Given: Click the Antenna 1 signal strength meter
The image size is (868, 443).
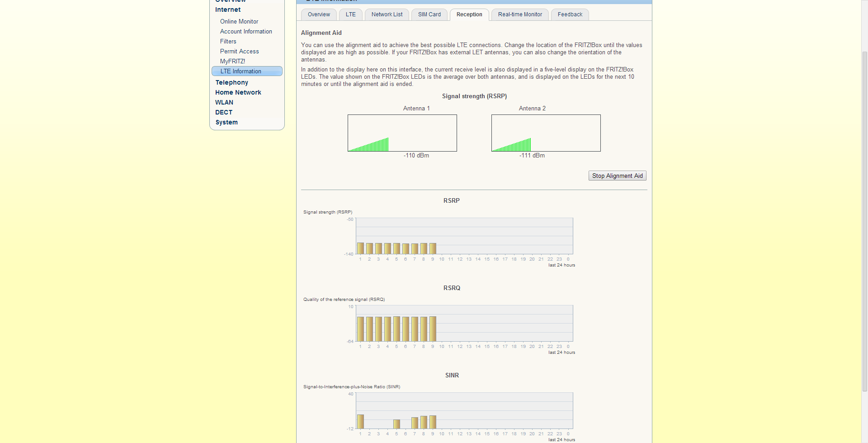Looking at the screenshot, I should tap(402, 133).
